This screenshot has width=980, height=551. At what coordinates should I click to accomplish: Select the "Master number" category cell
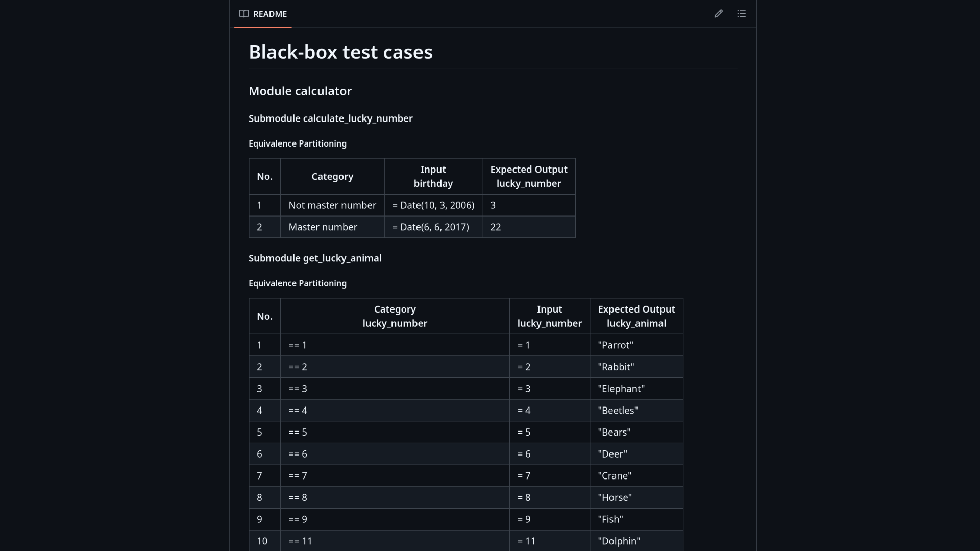pyautogui.click(x=332, y=227)
